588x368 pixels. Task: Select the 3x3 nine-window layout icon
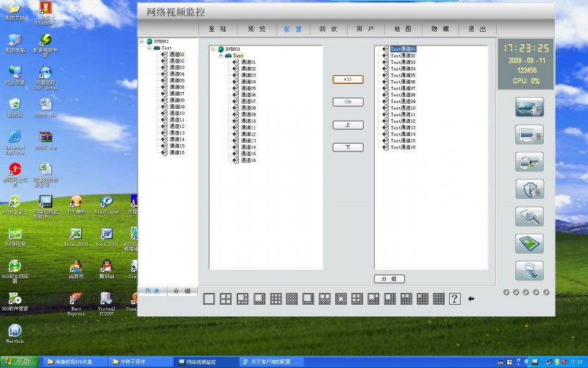276,299
